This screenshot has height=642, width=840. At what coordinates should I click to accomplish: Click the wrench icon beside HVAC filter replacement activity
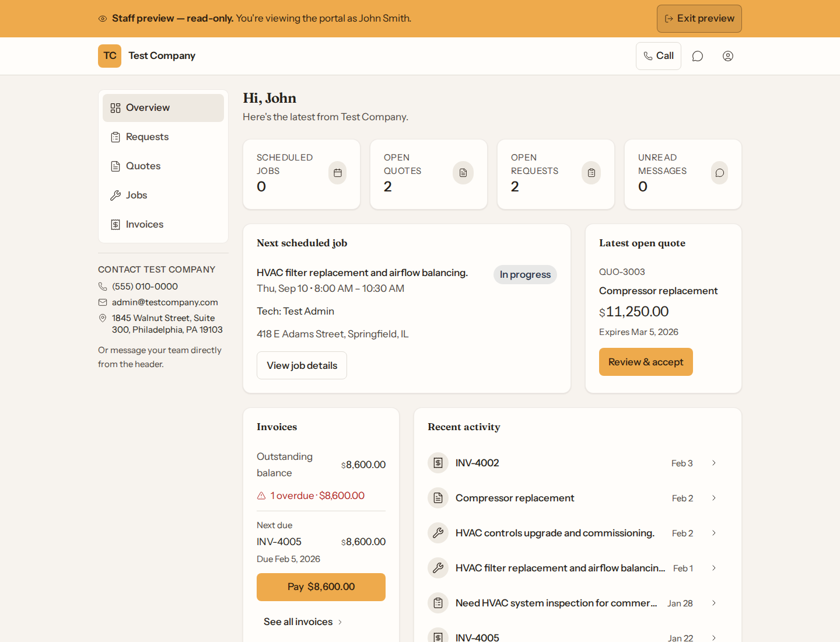coord(438,568)
